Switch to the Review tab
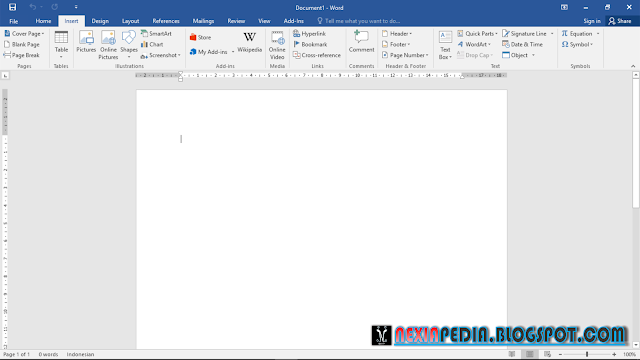640x360 pixels. pos(236,21)
